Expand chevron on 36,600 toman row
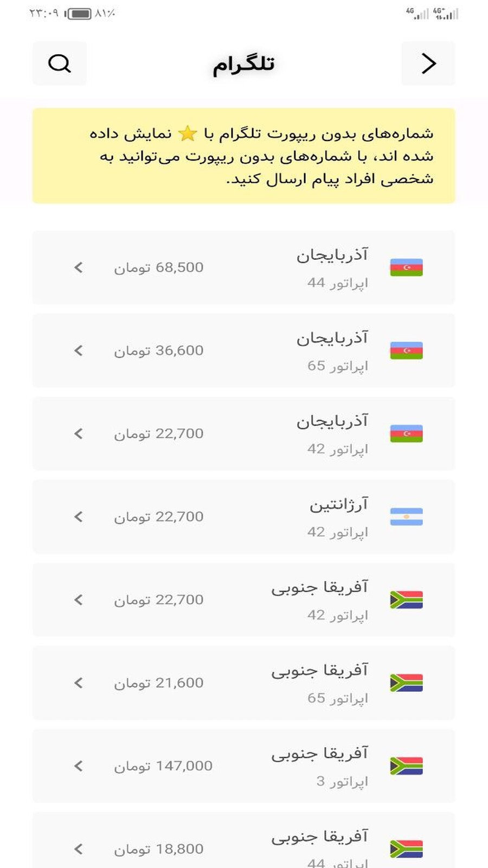488x868 pixels. tap(79, 350)
